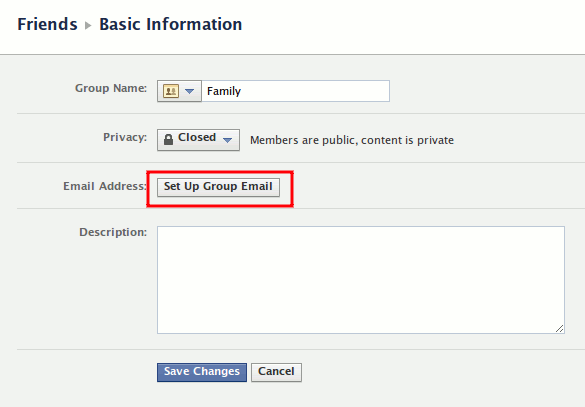Click the Basic Information heading
Image resolution: width=585 pixels, height=407 pixels.
(x=171, y=25)
